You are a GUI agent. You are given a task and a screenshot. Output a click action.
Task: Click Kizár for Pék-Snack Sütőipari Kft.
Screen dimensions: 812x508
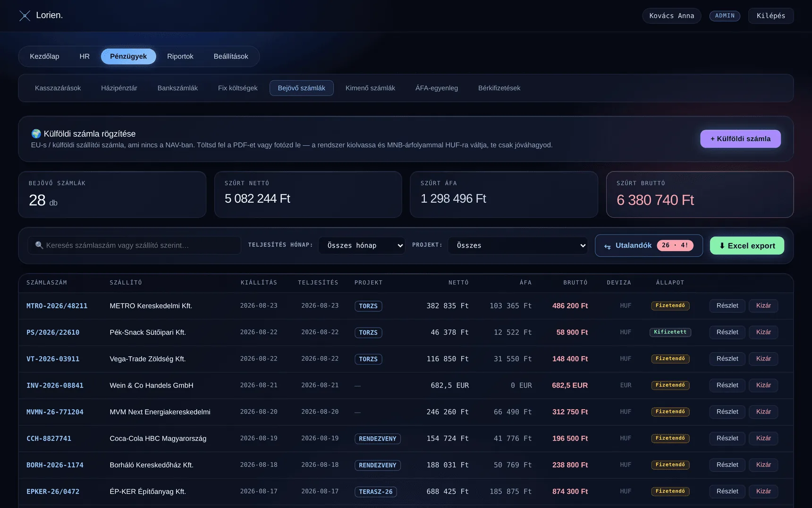[x=763, y=332]
